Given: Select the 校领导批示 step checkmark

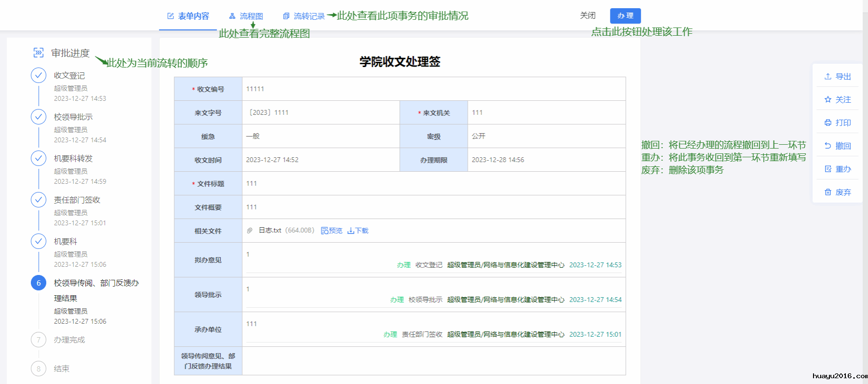Looking at the screenshot, I should 39,117.
